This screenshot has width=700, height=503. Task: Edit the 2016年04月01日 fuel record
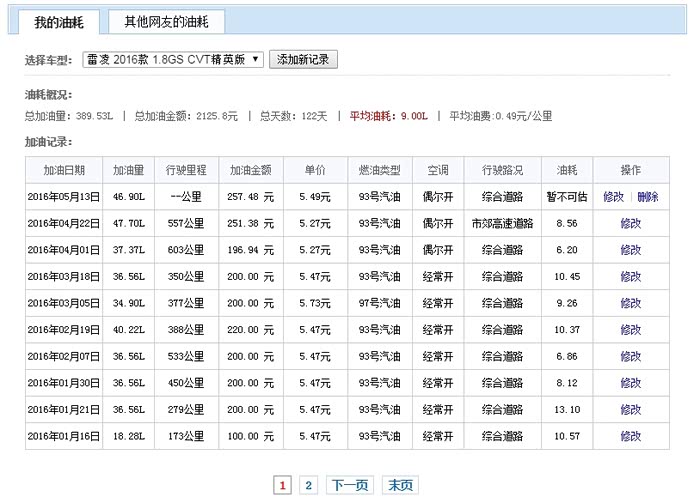630,250
